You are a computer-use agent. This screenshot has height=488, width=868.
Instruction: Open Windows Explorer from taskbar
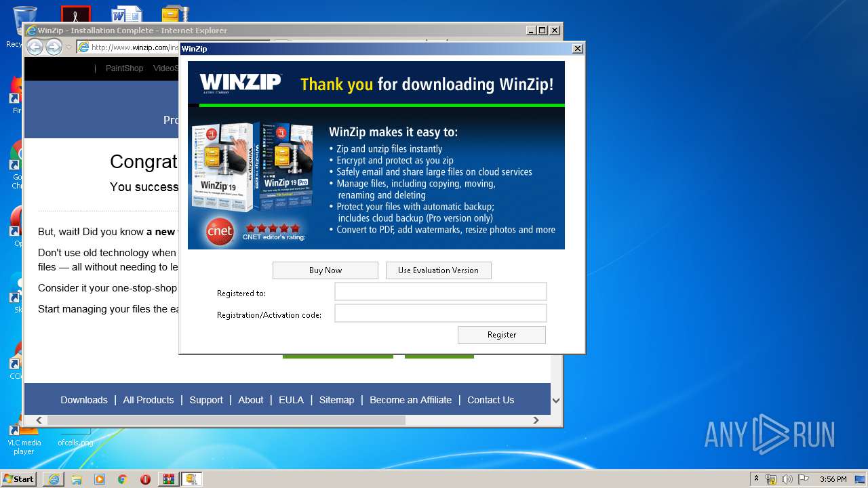(x=77, y=479)
